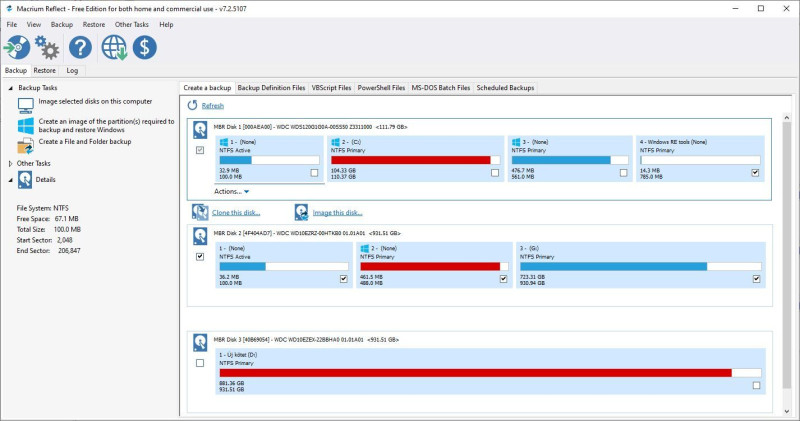The image size is (800, 421).
Task: Click the vertical scrollbar up arrow
Action: coord(786,118)
